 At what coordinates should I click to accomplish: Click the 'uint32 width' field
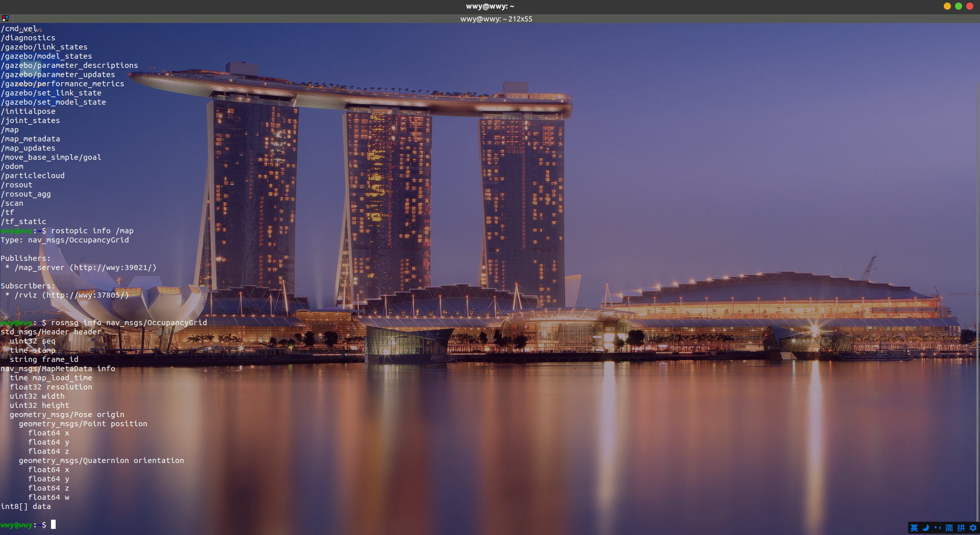click(x=37, y=396)
